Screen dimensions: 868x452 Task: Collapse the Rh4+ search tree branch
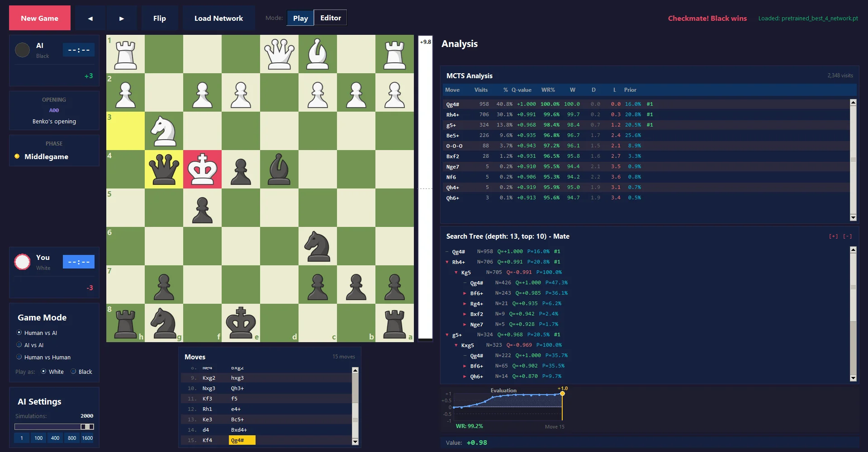[x=448, y=262]
